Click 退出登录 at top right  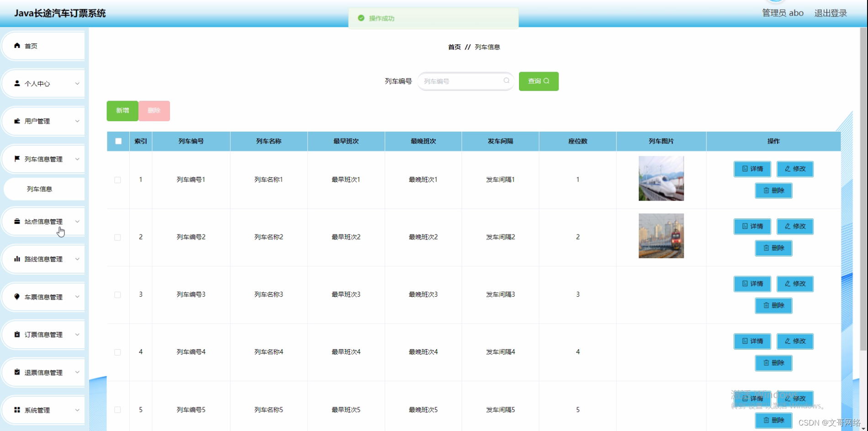831,13
